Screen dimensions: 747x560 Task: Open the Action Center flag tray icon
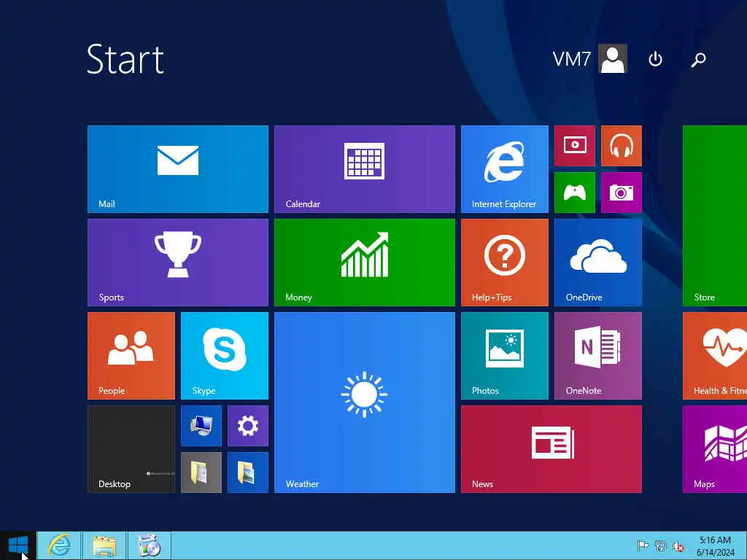coord(643,545)
